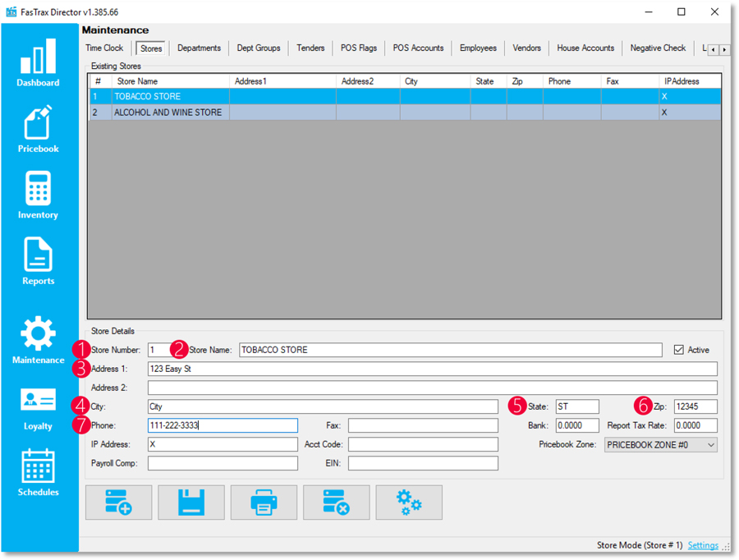This screenshot has width=739, height=560.
Task: Click the Zip field
Action: [695, 406]
